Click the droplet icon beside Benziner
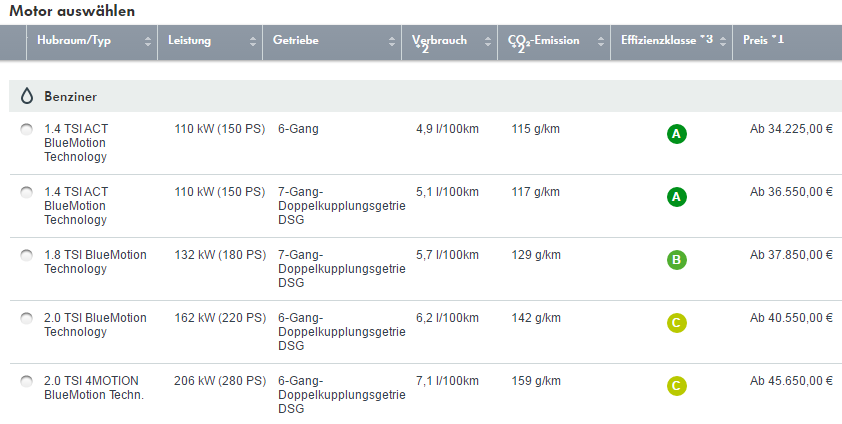 click(x=26, y=96)
